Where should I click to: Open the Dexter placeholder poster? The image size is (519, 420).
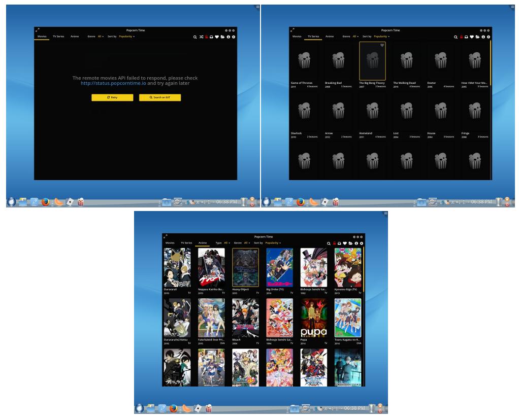(x=441, y=61)
